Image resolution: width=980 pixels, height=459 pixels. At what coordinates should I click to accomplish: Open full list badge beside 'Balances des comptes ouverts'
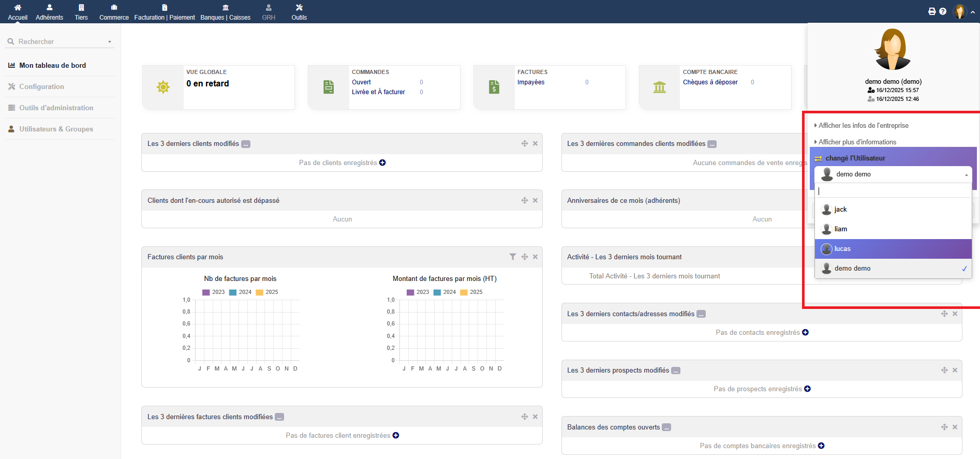click(x=666, y=427)
